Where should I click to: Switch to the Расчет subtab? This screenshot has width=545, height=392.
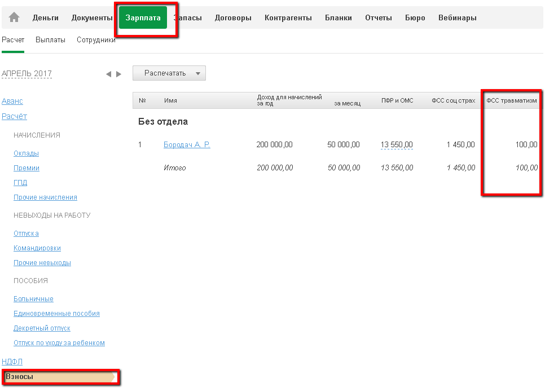coord(13,40)
